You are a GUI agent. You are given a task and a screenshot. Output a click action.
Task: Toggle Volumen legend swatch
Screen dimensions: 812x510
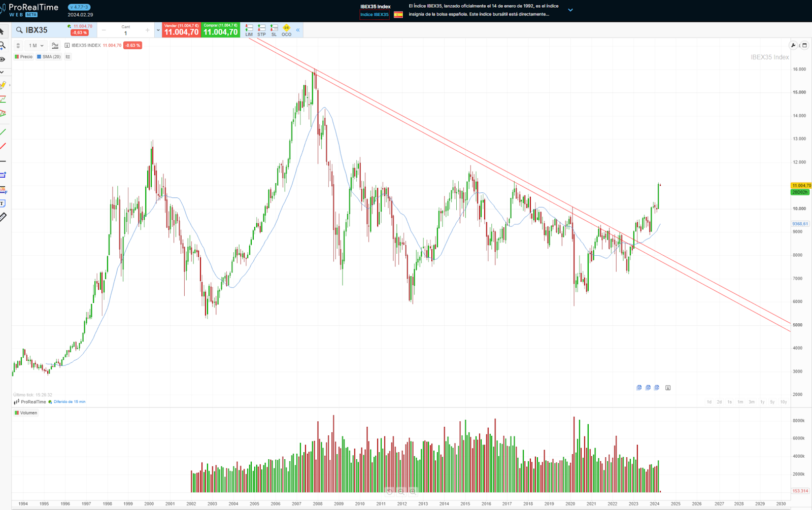17,413
